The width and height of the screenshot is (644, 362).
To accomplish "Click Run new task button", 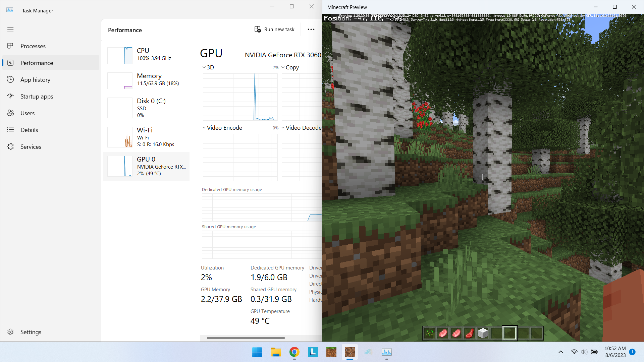I will point(274,29).
